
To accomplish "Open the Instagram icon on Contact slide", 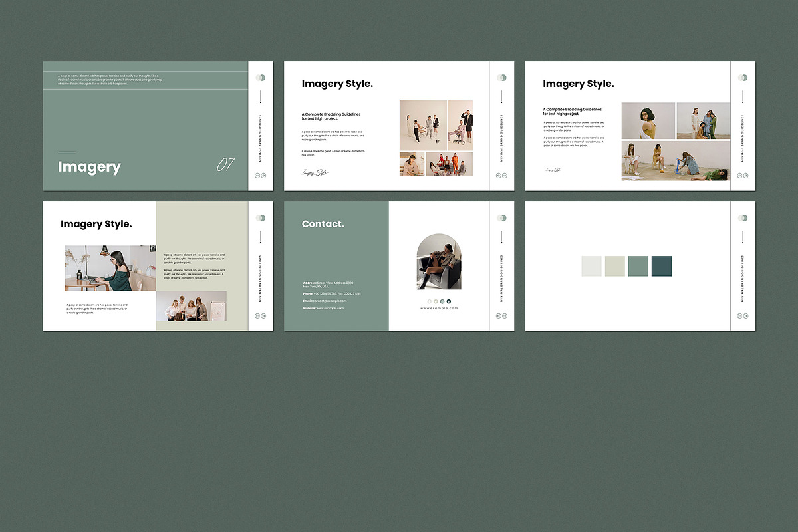I will point(442,301).
